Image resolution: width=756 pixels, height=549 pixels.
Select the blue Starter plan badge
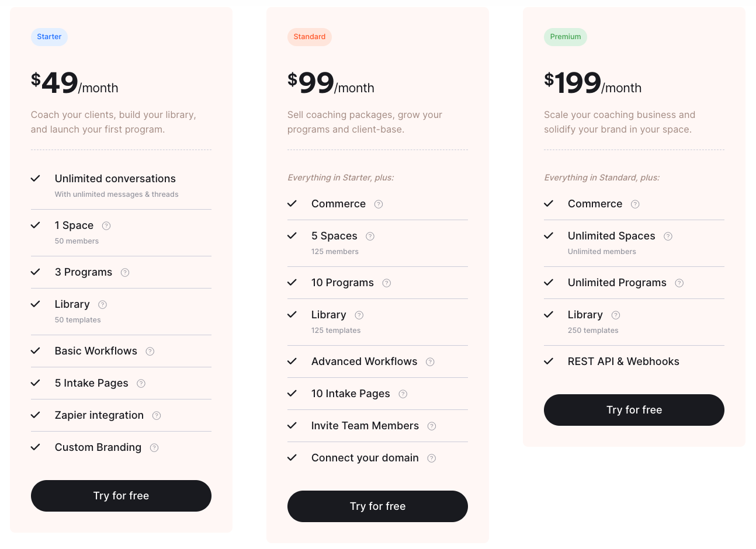point(49,37)
